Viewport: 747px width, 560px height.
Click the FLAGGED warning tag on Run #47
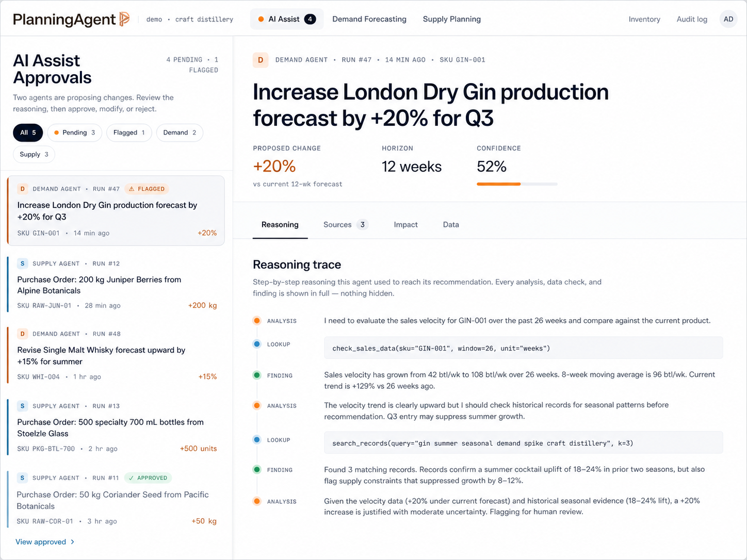tap(147, 189)
